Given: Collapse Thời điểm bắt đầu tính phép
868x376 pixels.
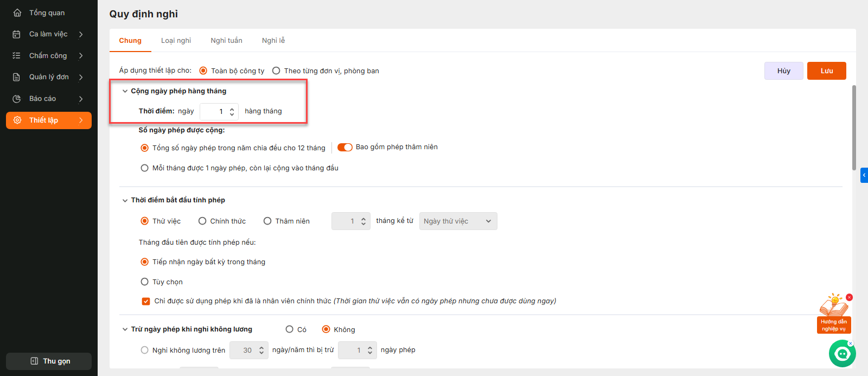Looking at the screenshot, I should (x=125, y=200).
